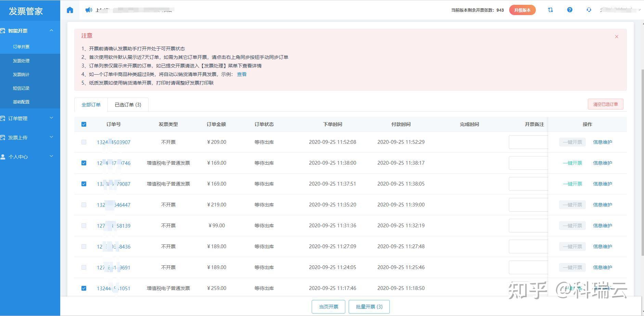Open 发票处理 in the sidebar
Image resolution: width=644 pixels, height=316 pixels.
coord(21,61)
